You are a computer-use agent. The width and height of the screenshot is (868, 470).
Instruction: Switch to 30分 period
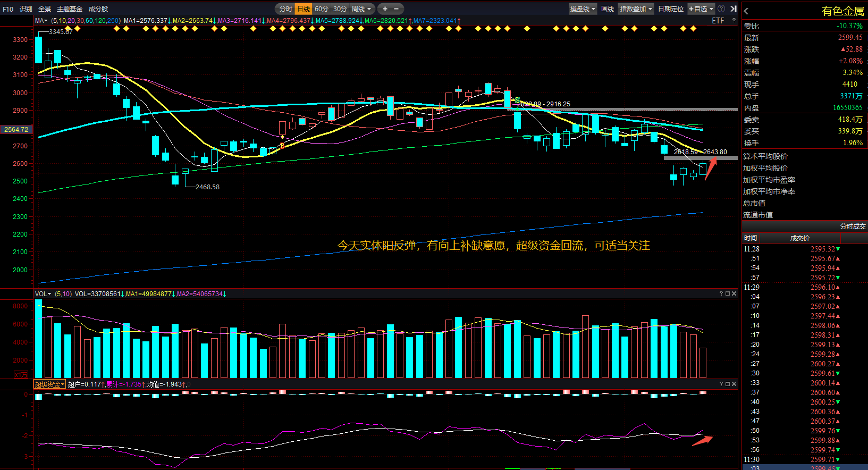pyautogui.click(x=340, y=9)
